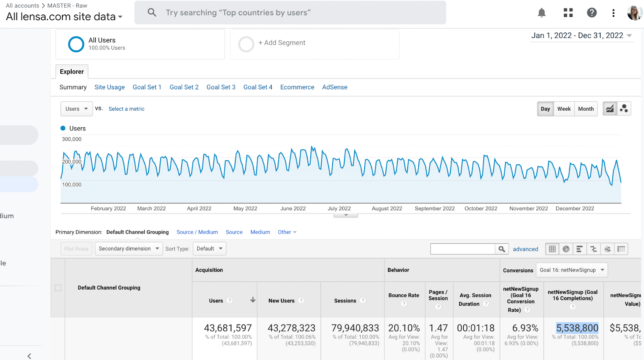Collapse the left sidebar with the chevron
This screenshot has width=644, height=360.
(x=29, y=356)
